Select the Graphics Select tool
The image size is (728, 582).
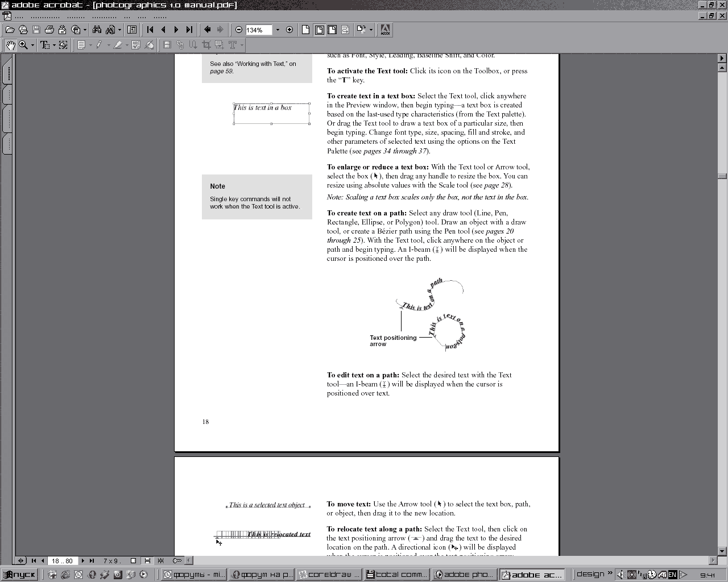click(63, 45)
